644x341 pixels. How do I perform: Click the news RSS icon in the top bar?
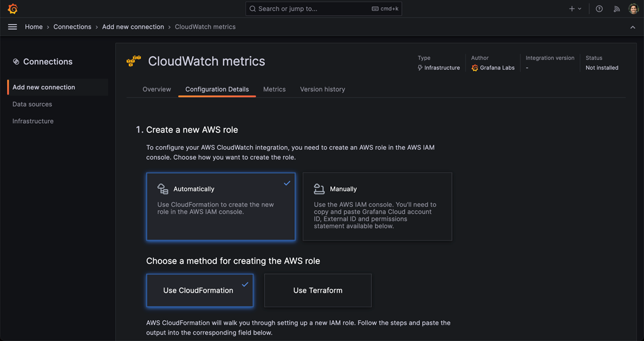(x=616, y=8)
